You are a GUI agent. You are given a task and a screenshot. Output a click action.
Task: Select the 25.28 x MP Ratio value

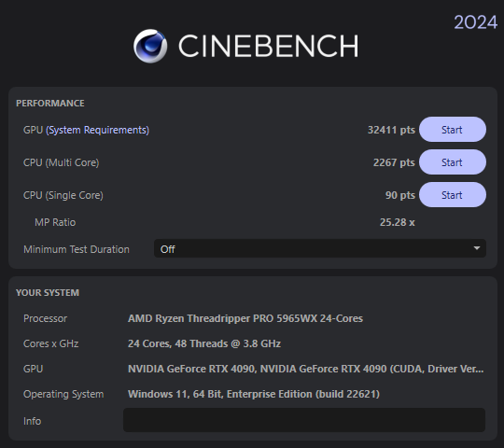pyautogui.click(x=398, y=222)
